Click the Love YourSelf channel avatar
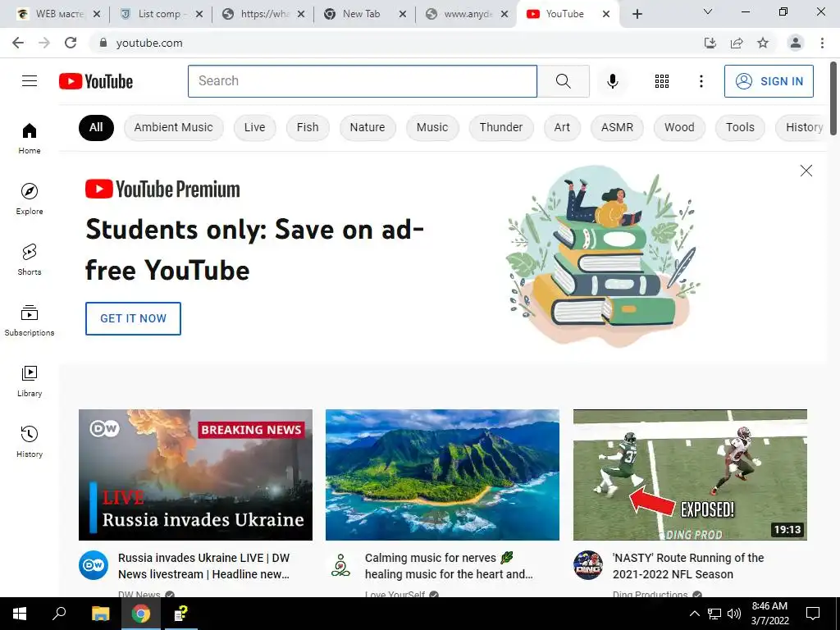 340,564
